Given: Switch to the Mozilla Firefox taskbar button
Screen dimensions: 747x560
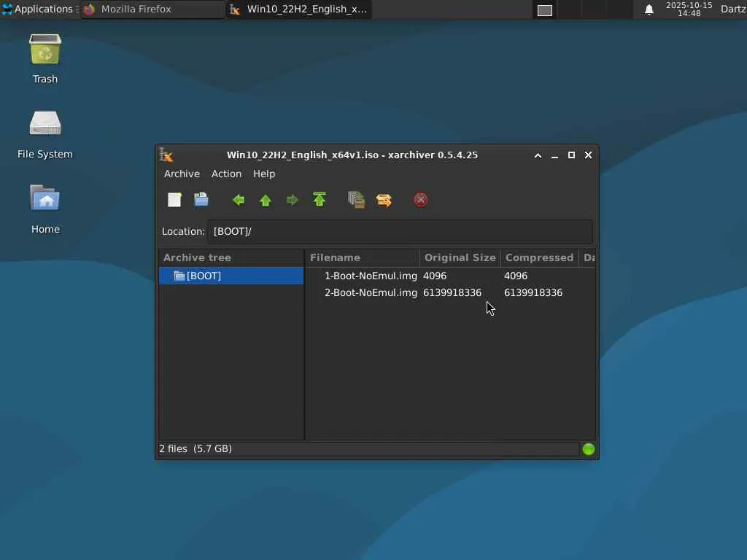Looking at the screenshot, I should point(152,9).
